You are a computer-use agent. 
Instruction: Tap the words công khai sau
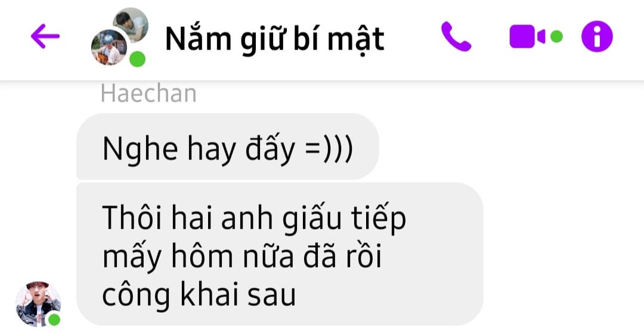(199, 294)
